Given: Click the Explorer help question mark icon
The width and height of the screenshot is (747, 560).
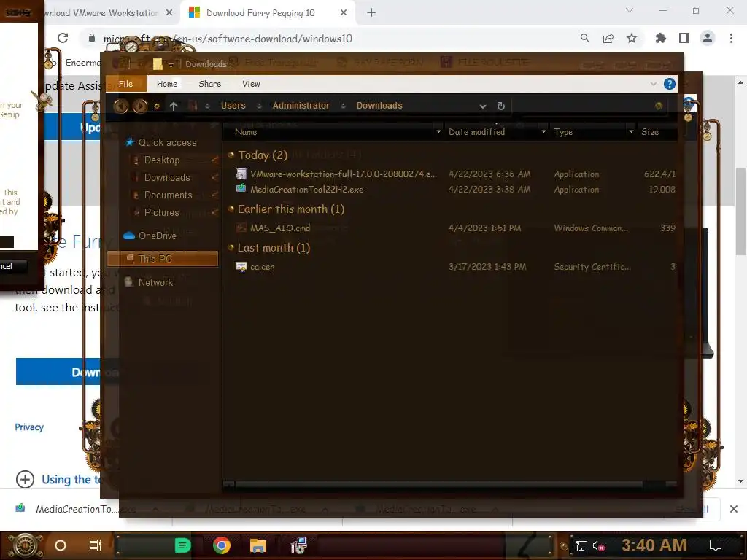Looking at the screenshot, I should point(670,85).
